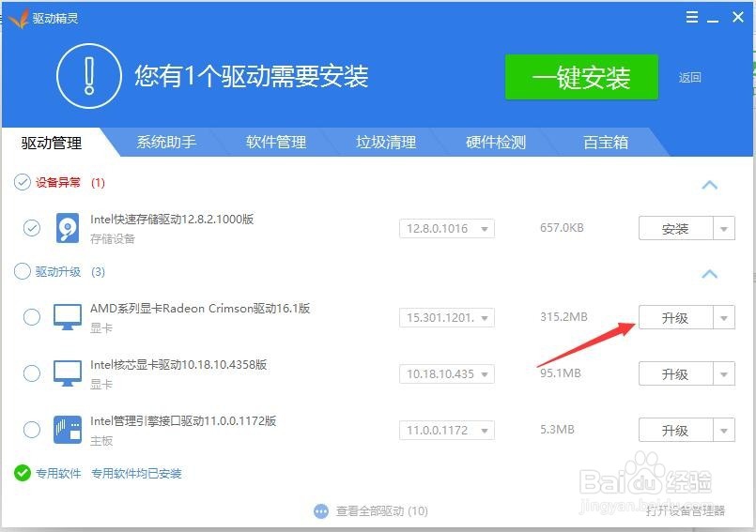Select the Intel快速存储驱动12.8.2.1000版 name
The image size is (756, 532).
pyautogui.click(x=172, y=220)
